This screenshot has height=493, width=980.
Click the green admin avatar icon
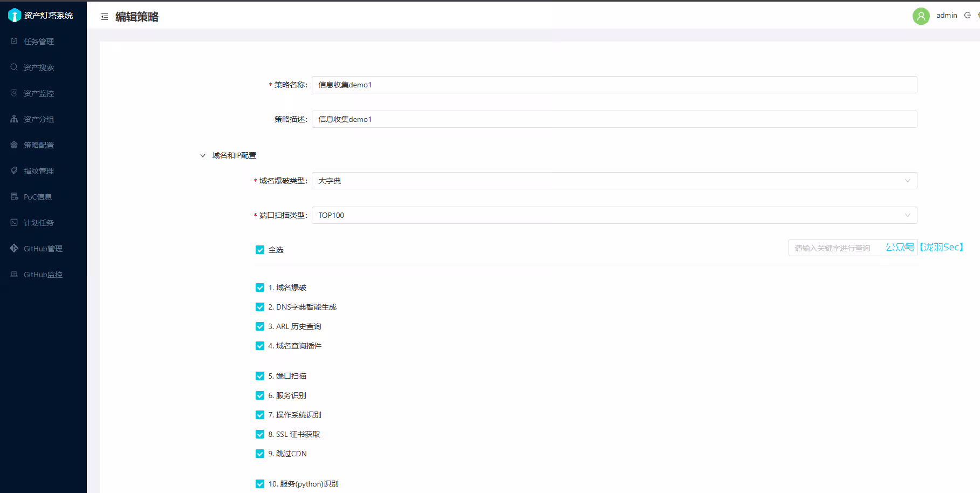click(x=921, y=16)
